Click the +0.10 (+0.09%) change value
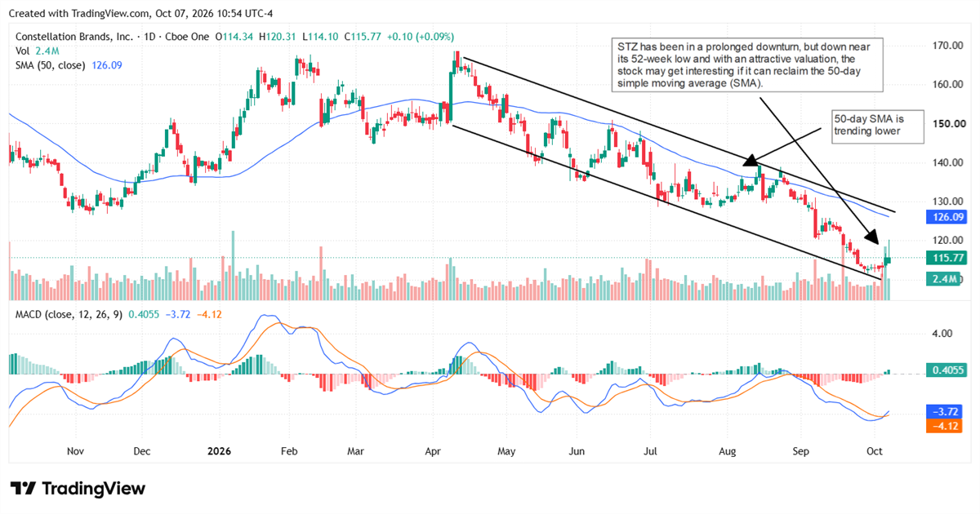 tap(422, 37)
